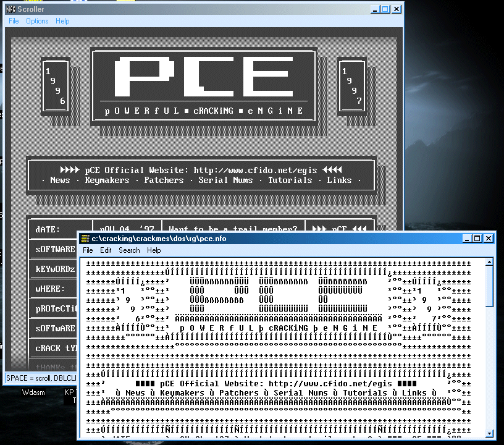Click the pce.nfo window title bar icon

85,239
